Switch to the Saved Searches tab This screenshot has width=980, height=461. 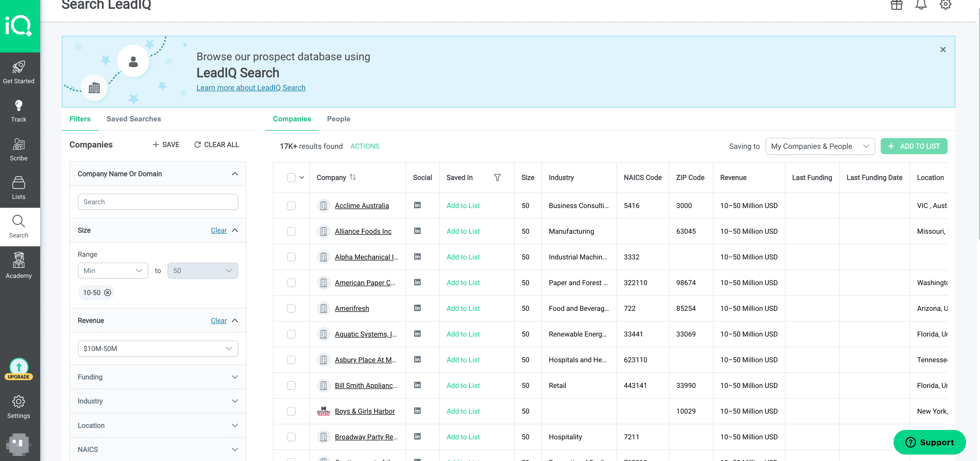(134, 119)
